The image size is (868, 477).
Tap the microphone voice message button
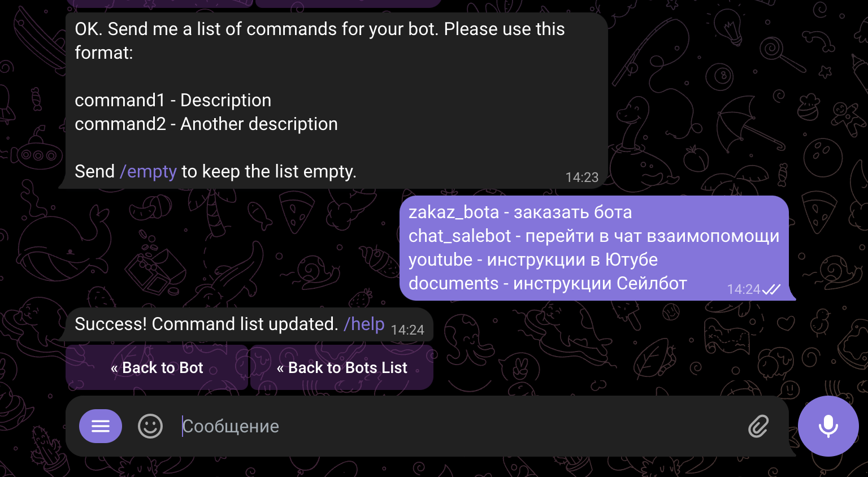click(x=828, y=426)
